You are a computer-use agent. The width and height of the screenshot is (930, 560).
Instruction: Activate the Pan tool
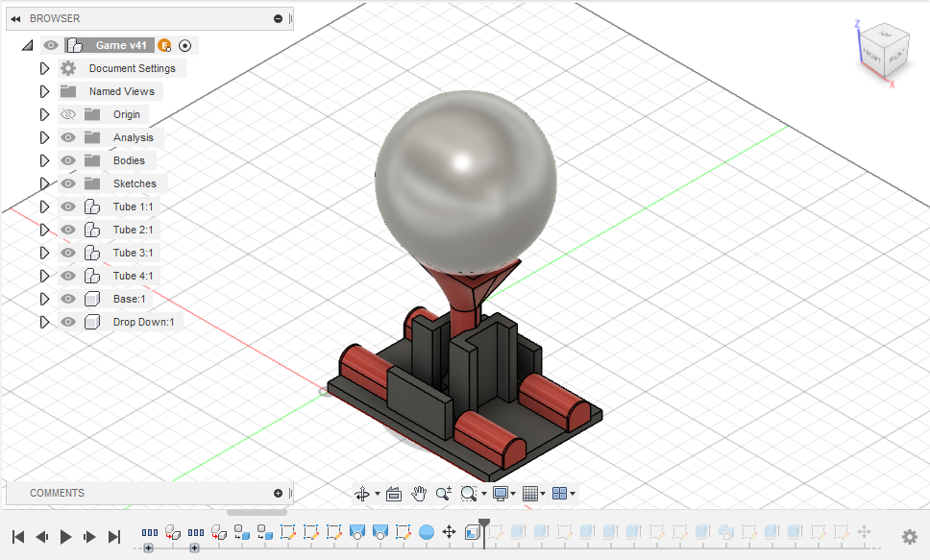pos(419,493)
